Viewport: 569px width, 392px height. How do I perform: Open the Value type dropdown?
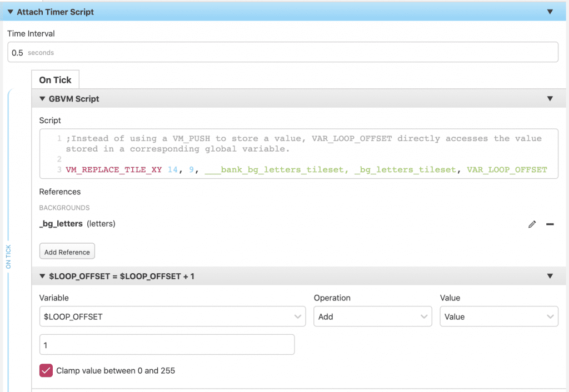499,316
